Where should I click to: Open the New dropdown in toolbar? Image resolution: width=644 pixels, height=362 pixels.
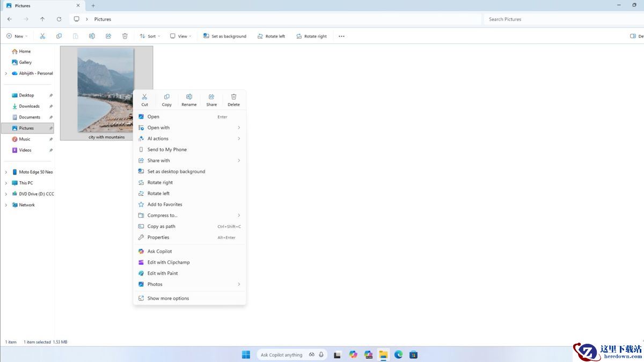pos(16,36)
